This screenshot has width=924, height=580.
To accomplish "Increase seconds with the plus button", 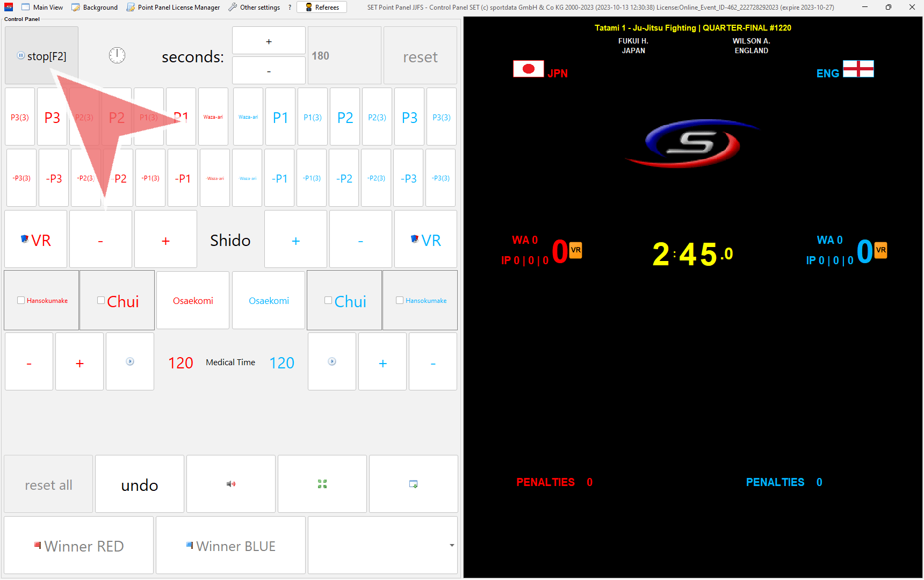I will pyautogui.click(x=269, y=41).
